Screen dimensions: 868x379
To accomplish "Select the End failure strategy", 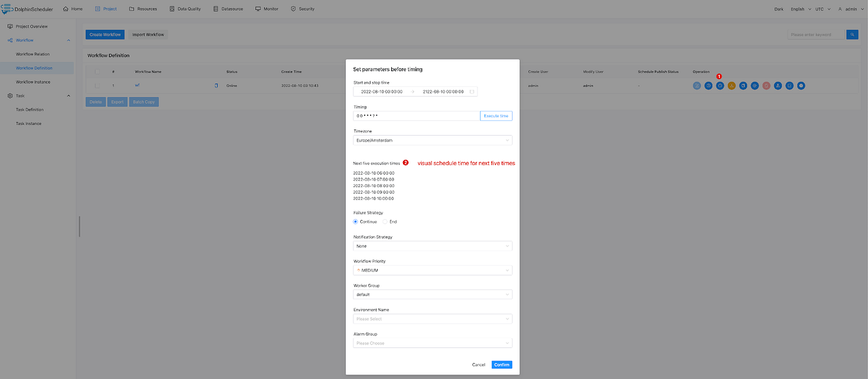I will (384, 221).
